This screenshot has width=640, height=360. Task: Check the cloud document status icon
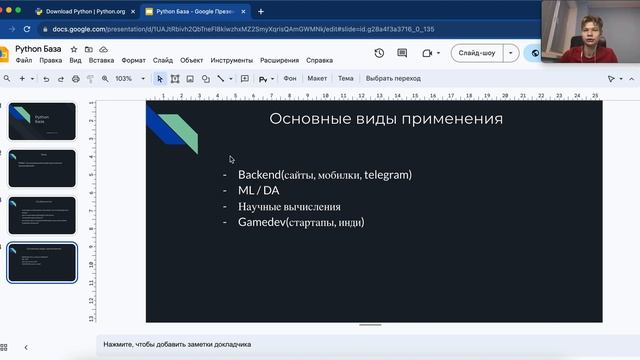[x=104, y=49]
